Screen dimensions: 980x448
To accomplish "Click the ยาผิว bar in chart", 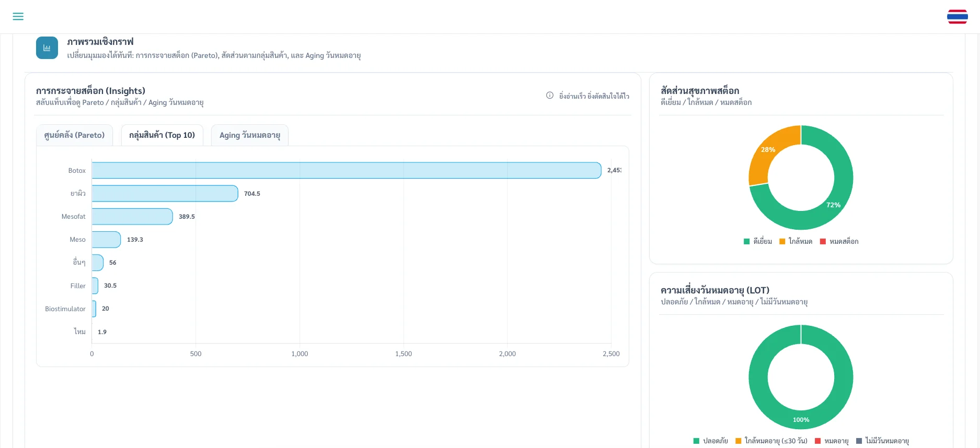I will pos(165,193).
